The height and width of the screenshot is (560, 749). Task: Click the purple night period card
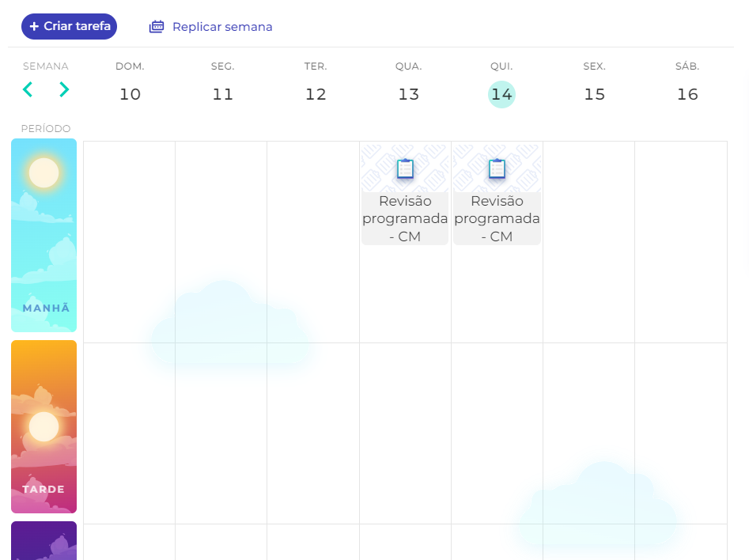click(x=44, y=540)
